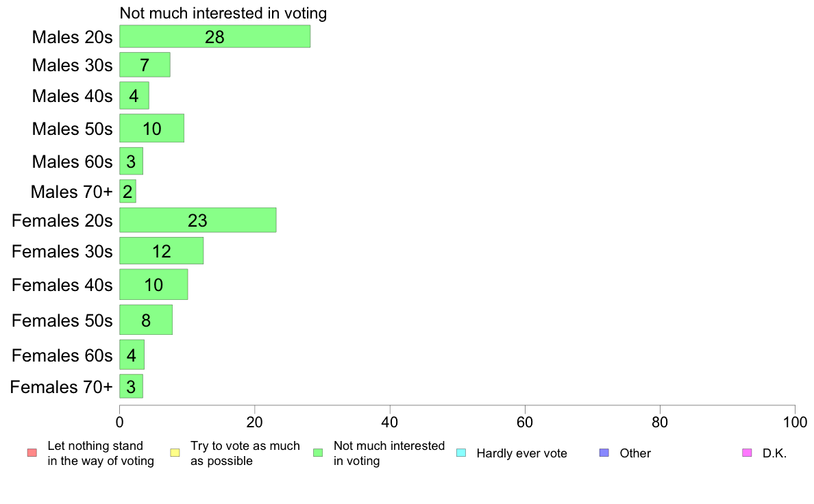The height and width of the screenshot is (504, 814).
Task: Select the Males 70+ bar showing 2
Action: click(127, 192)
